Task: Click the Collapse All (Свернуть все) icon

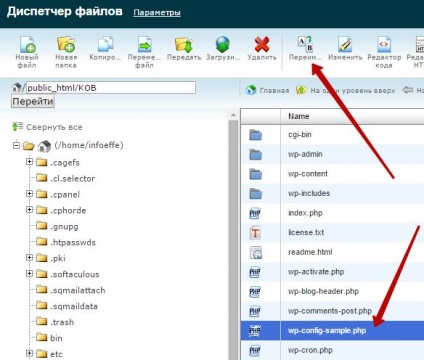Action: point(17,127)
